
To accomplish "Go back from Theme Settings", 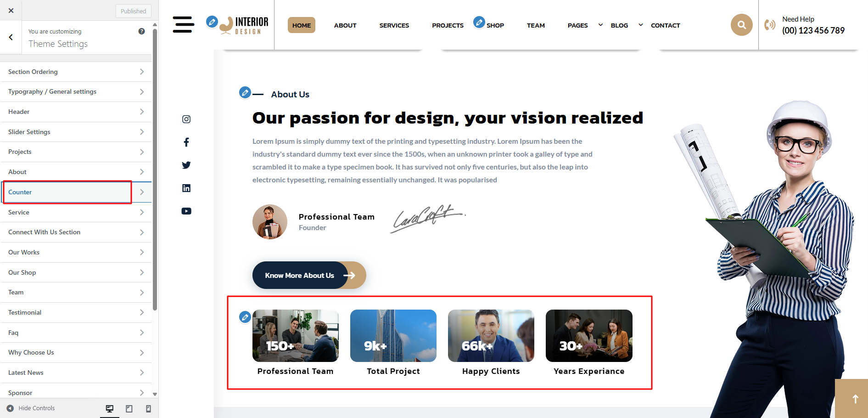I will [11, 37].
